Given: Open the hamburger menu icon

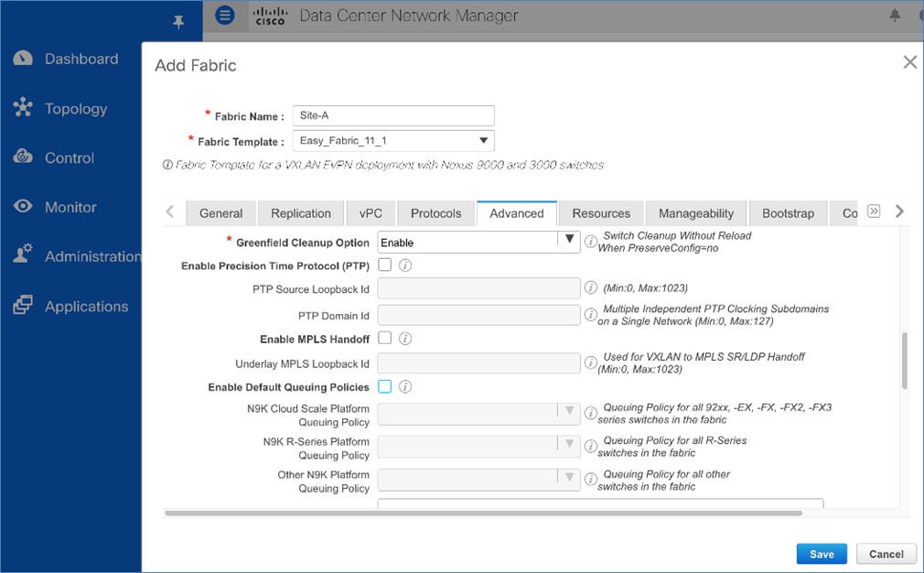Looking at the screenshot, I should pyautogui.click(x=224, y=15).
